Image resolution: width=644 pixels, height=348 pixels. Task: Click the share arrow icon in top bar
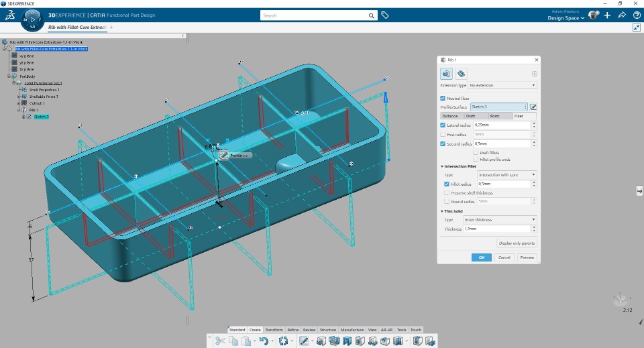pos(622,15)
